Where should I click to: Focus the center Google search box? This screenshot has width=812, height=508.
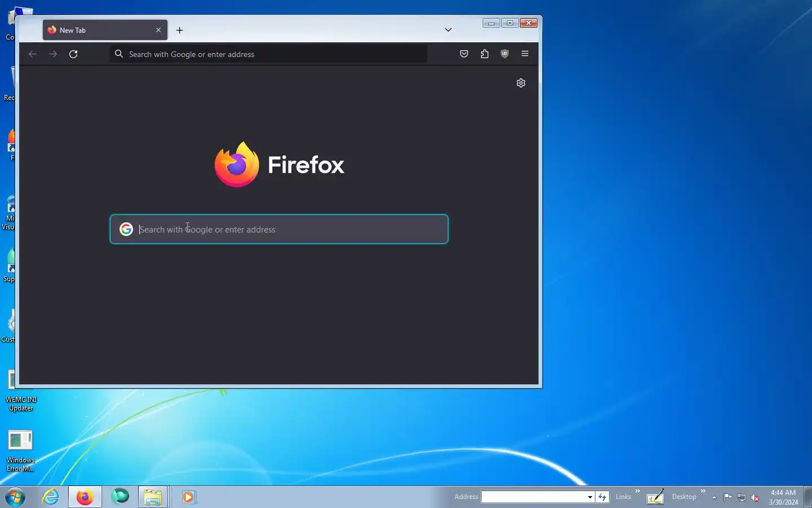[279, 229]
